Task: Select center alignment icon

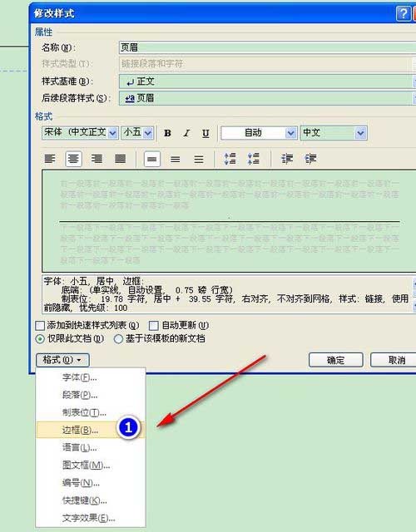Action: click(74, 159)
